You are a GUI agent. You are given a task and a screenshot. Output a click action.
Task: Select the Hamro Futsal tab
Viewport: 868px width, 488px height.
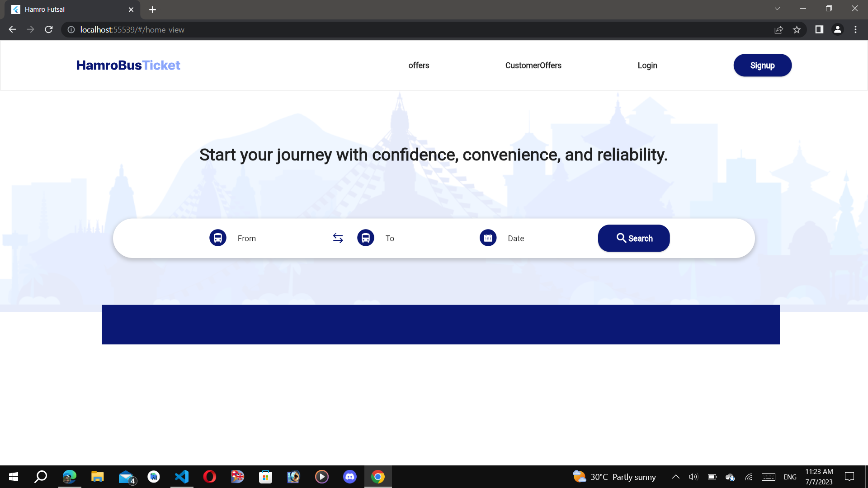pos(72,9)
